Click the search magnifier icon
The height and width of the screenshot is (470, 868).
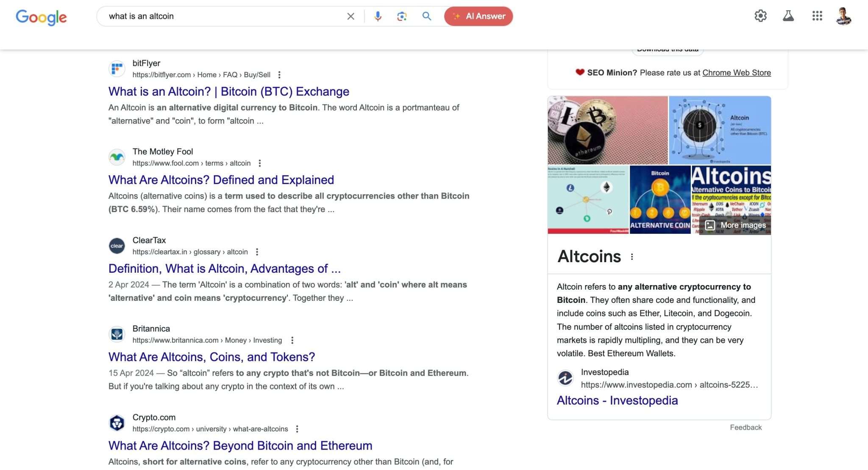426,16
